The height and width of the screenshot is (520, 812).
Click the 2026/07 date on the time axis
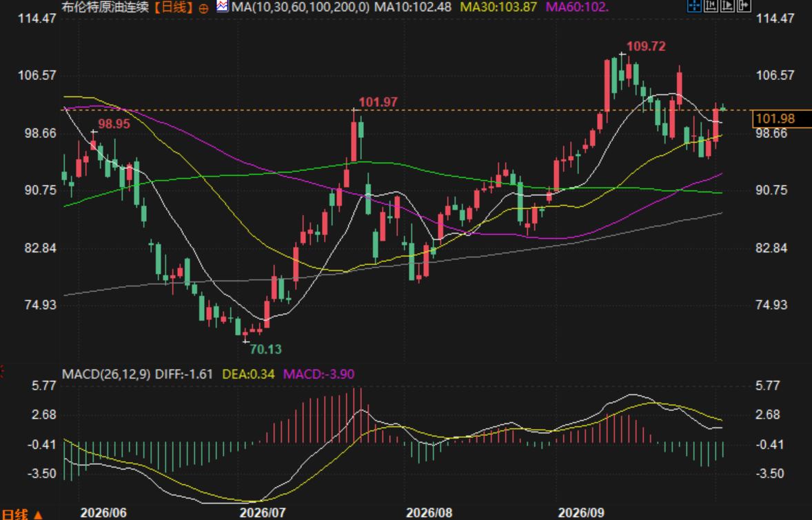tap(263, 512)
